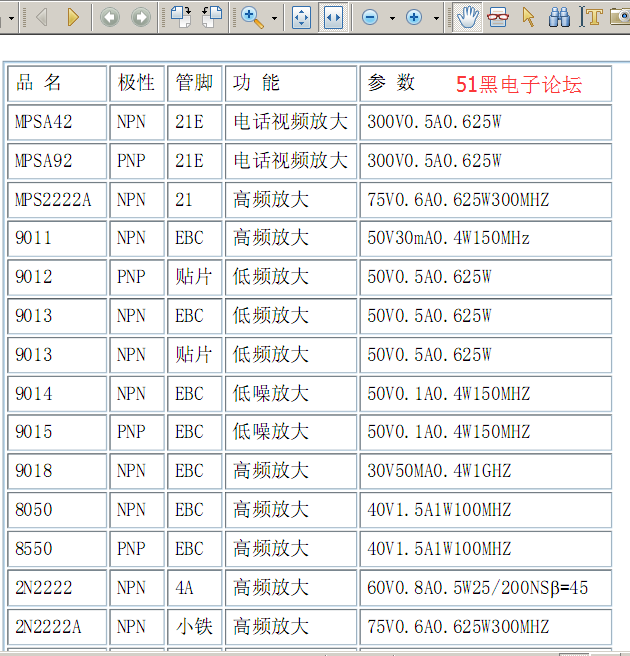630x656 pixels.
Task: Open zoom tool dropdown arrow
Action: (274, 18)
